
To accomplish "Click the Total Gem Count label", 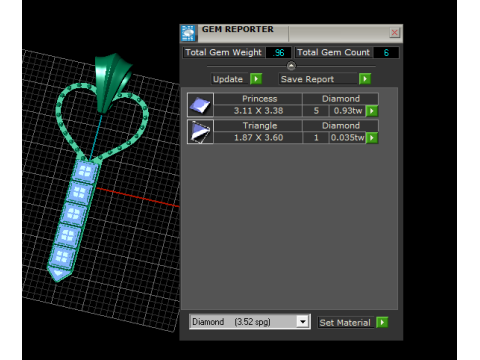I will 334,53.
